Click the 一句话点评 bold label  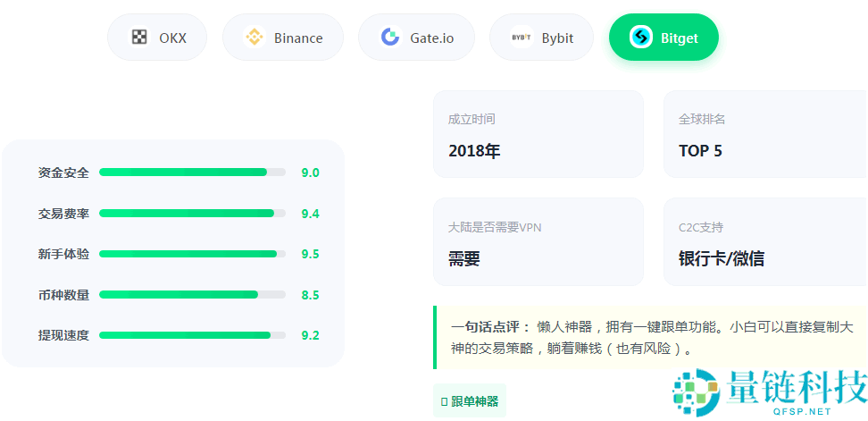[490, 327]
